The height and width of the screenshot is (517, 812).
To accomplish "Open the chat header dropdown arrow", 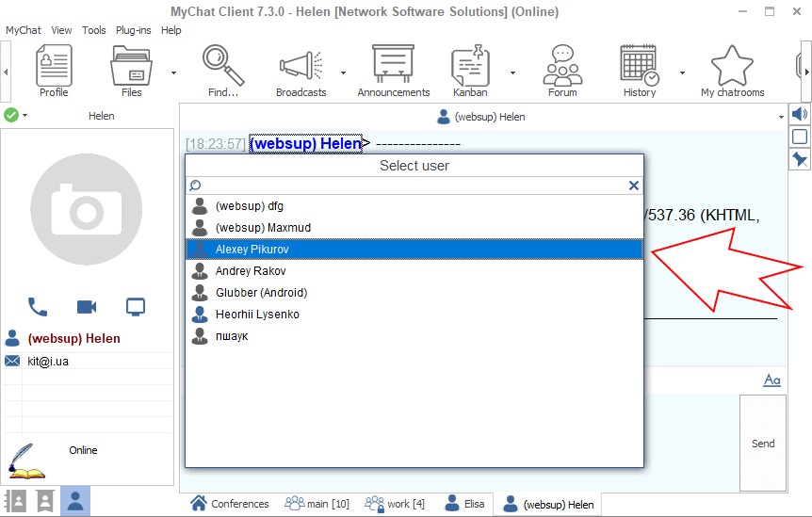I will (781, 117).
